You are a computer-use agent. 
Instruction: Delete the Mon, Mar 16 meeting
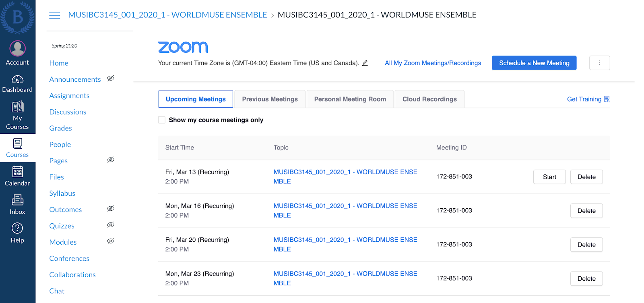586,211
